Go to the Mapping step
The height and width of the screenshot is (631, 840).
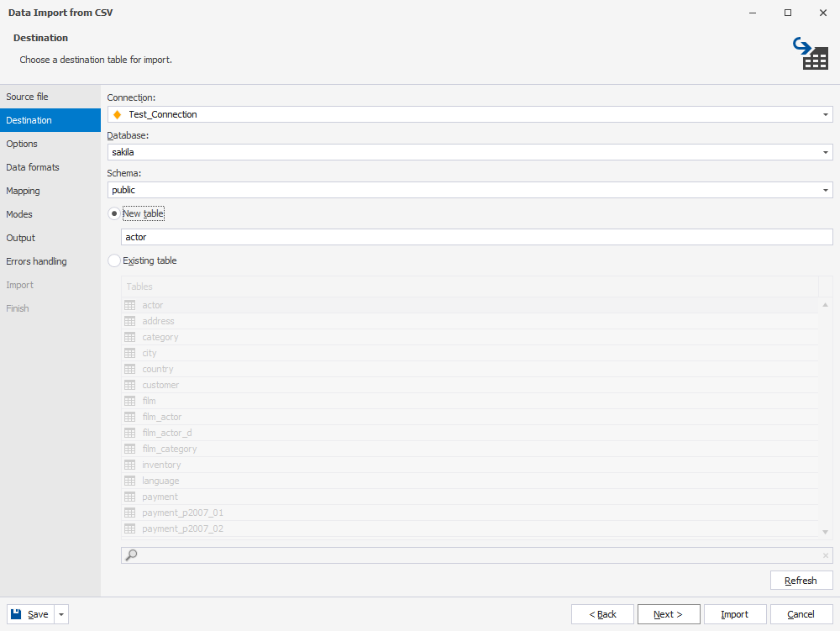50,192
